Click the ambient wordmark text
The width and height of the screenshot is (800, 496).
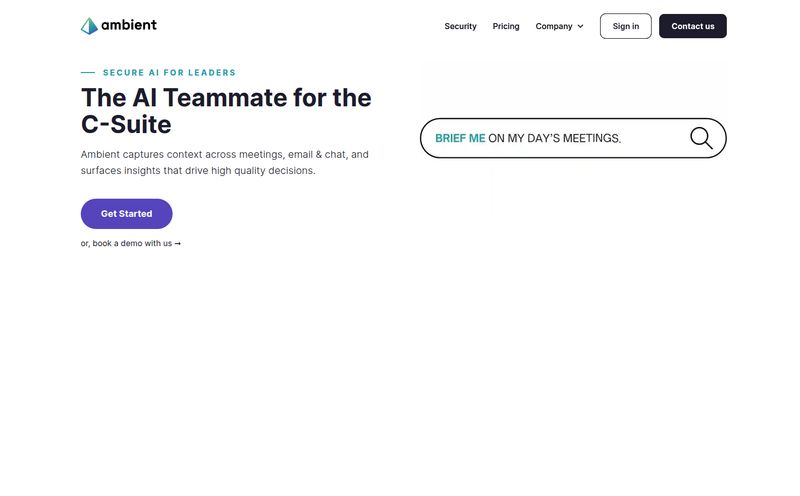(x=129, y=25)
